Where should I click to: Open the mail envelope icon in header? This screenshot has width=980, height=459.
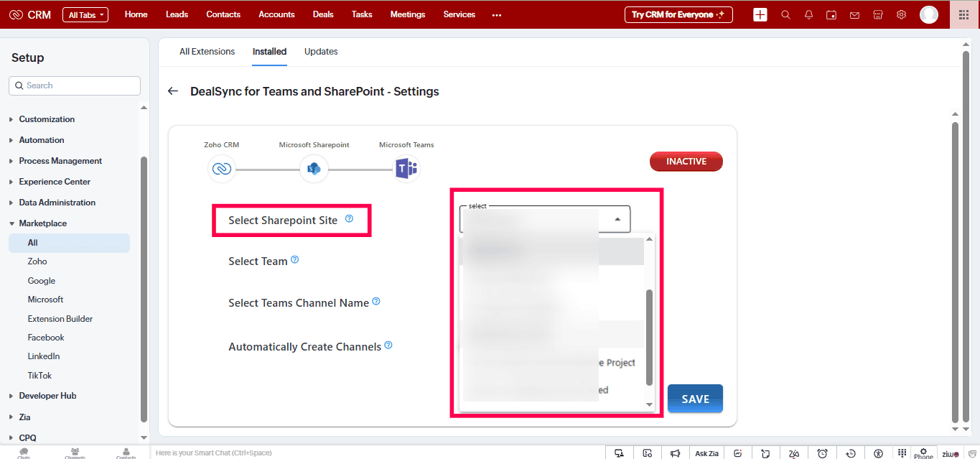click(x=854, y=14)
